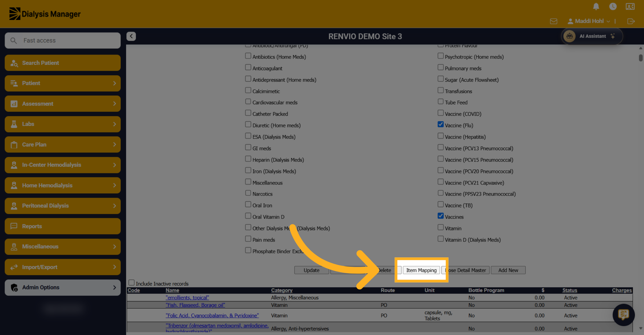Viewport: 644px width, 335px height.
Task: Open the notifications bell icon
Action: [596, 6]
